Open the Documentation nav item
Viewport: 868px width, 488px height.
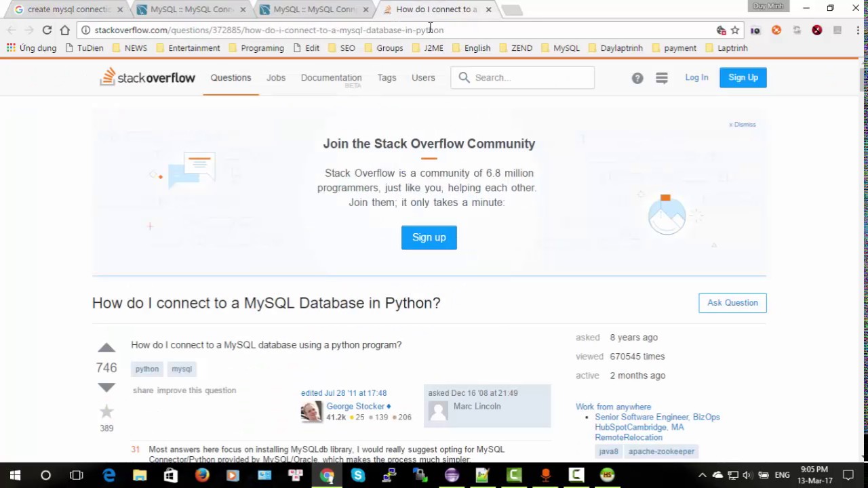tap(331, 77)
